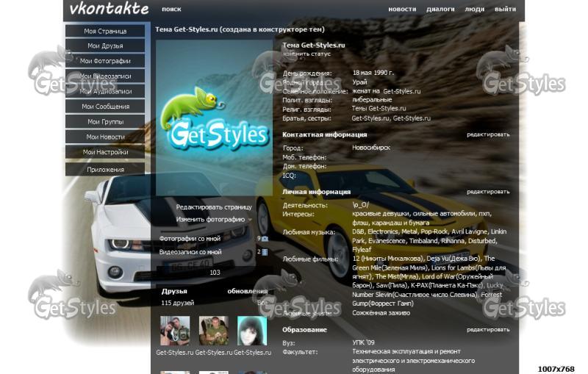Click the 103 counter below videos
This screenshot has height=374, width=588.
coord(215,273)
